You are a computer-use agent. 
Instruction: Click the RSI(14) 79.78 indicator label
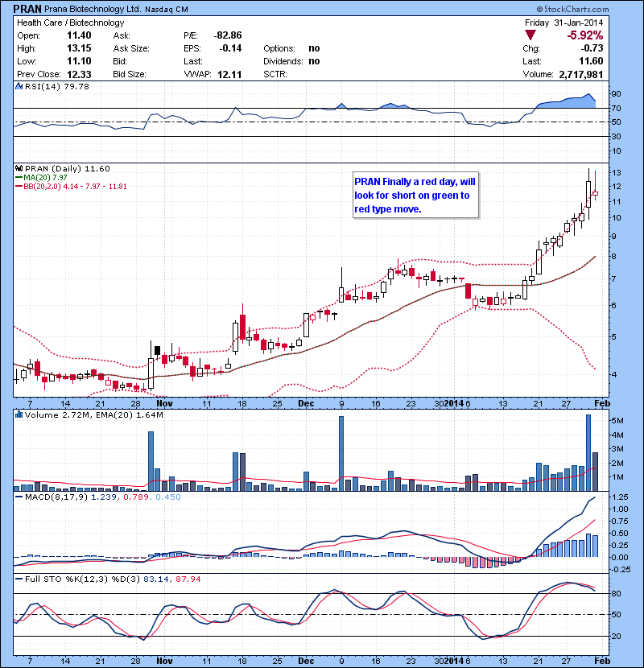(57, 86)
